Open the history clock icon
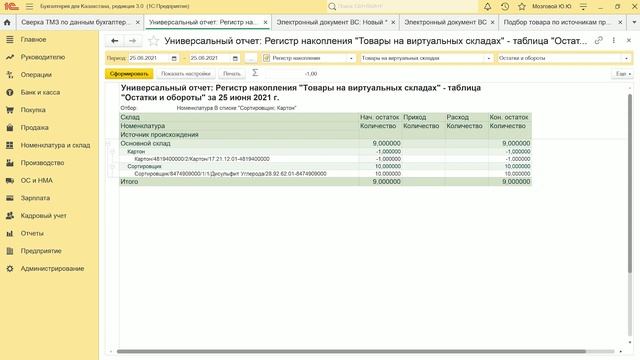 [x=505, y=7]
